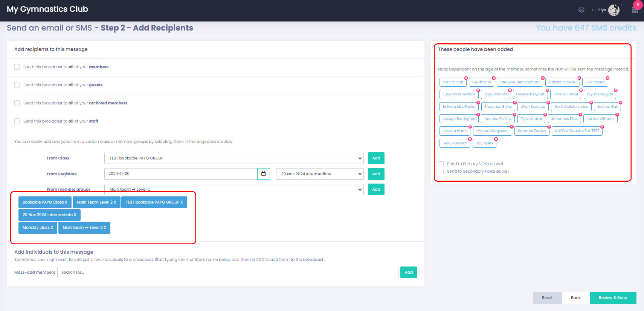The height and width of the screenshot is (311, 644).
Task: Remove the Monday class group tag
Action: pos(52,228)
